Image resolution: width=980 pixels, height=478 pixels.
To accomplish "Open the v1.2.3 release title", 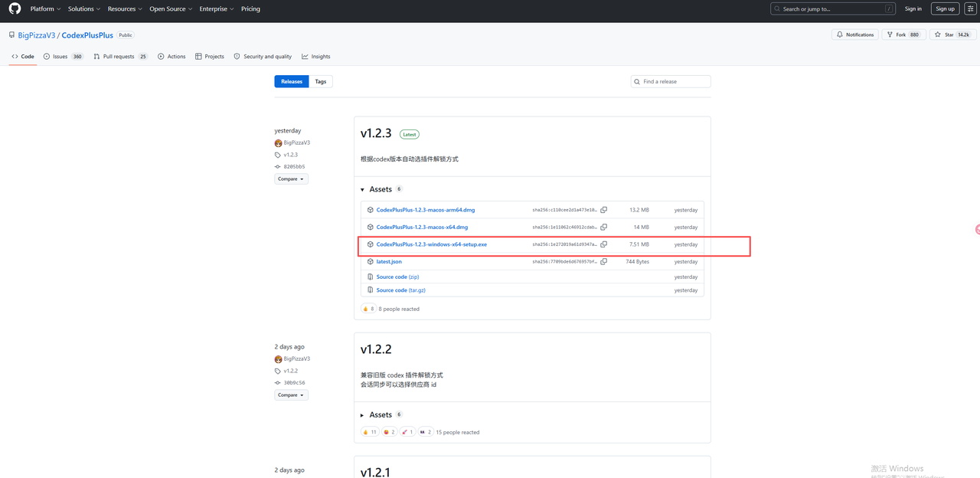I will (376, 133).
